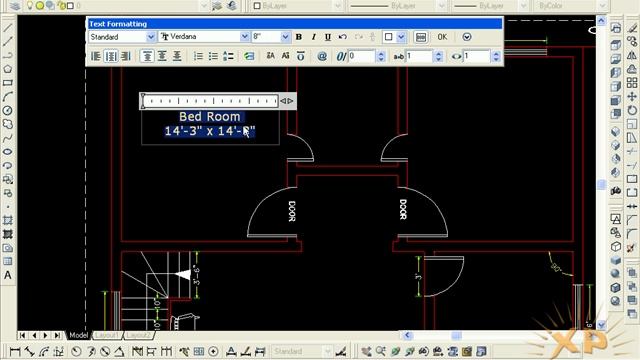Open the ByColor plot style dropdown

603,6
